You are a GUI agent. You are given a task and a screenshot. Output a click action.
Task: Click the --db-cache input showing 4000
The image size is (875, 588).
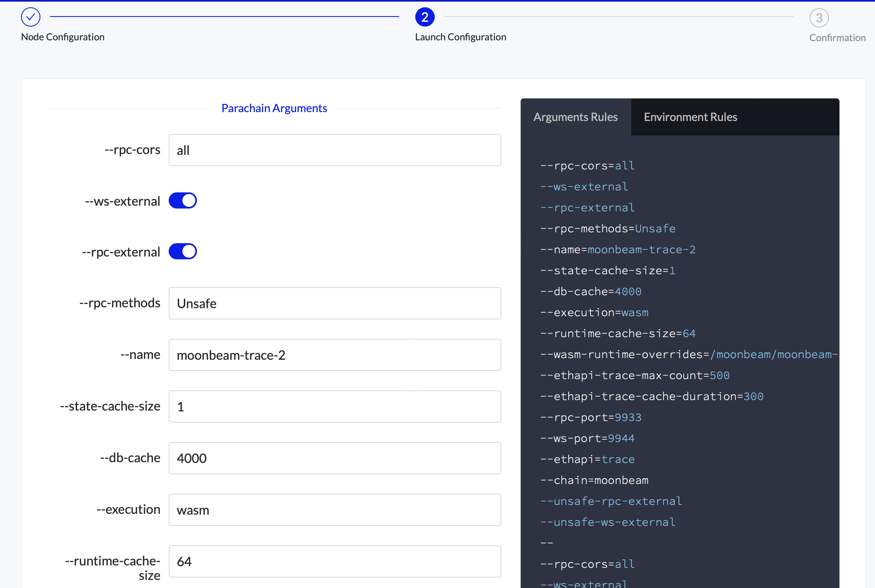(x=335, y=458)
